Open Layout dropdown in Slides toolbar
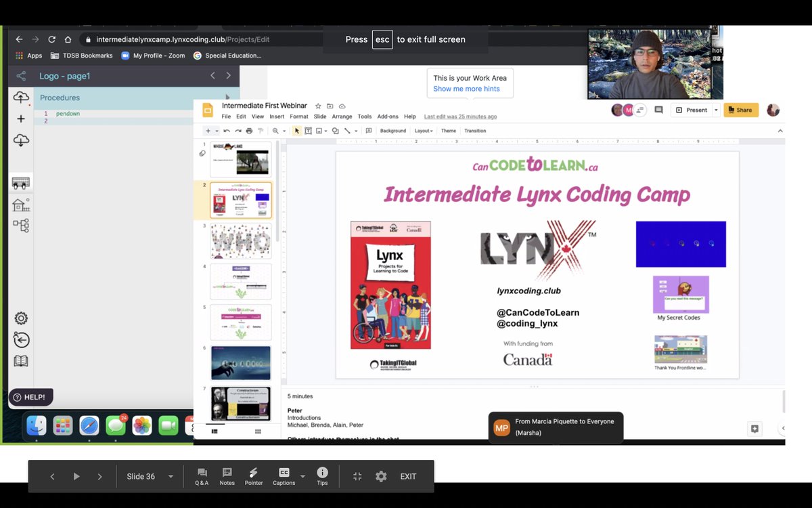 click(x=424, y=131)
